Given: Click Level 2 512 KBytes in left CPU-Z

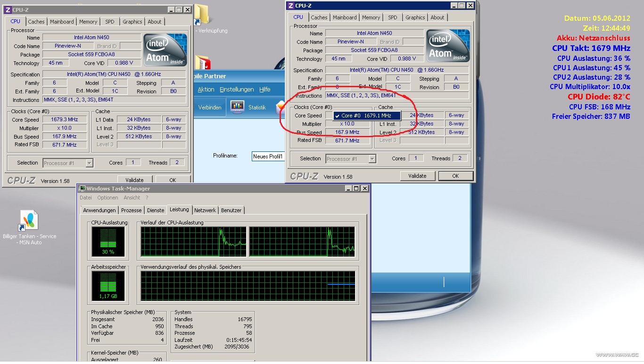Looking at the screenshot, I should [139, 137].
